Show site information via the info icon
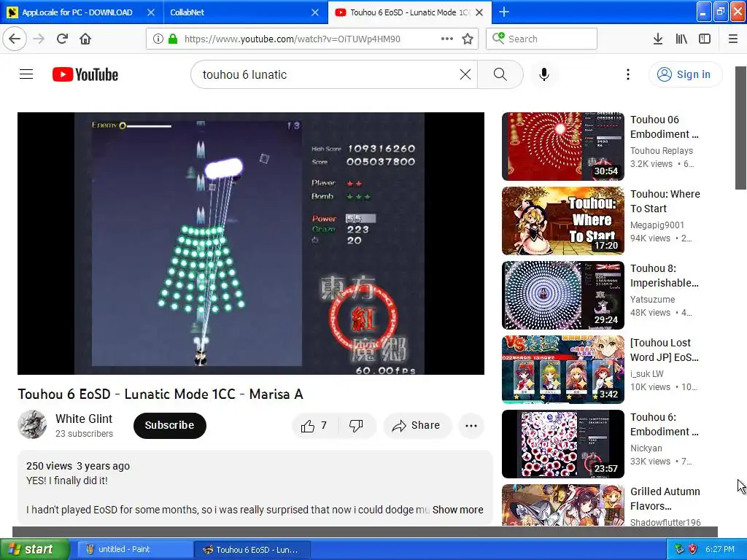The height and width of the screenshot is (560, 747). click(x=158, y=39)
